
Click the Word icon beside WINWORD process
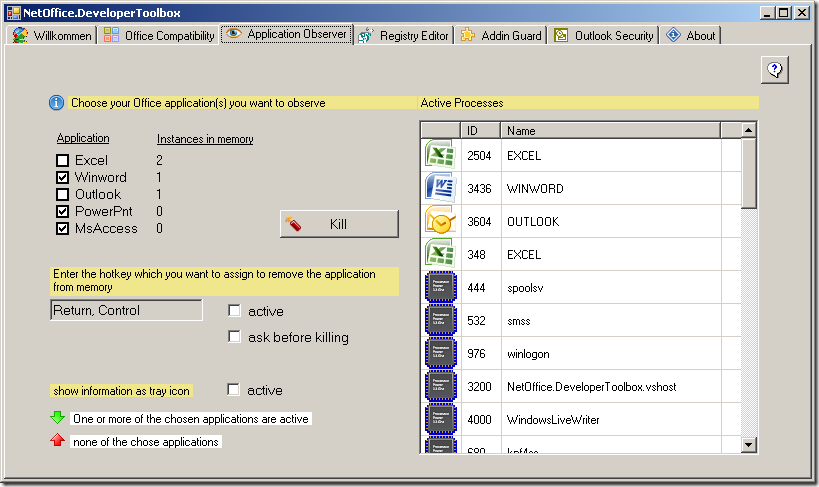[440, 188]
